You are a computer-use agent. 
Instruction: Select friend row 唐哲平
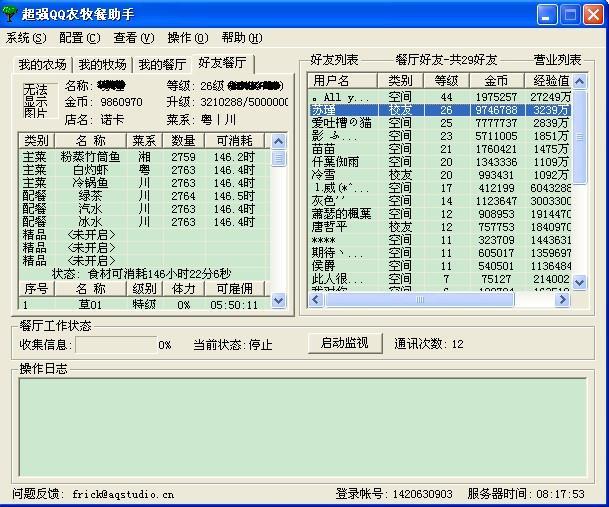[x=440, y=227]
